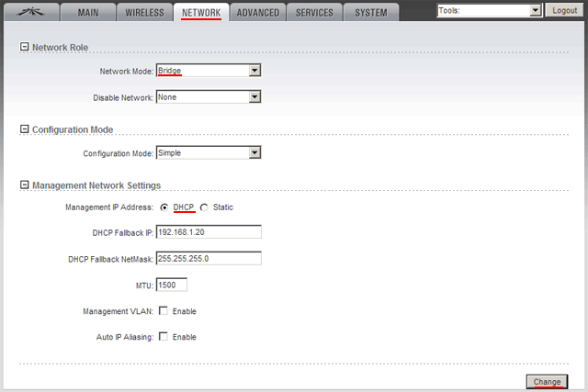
Task: Switch to the MAIN tab
Action: (88, 12)
